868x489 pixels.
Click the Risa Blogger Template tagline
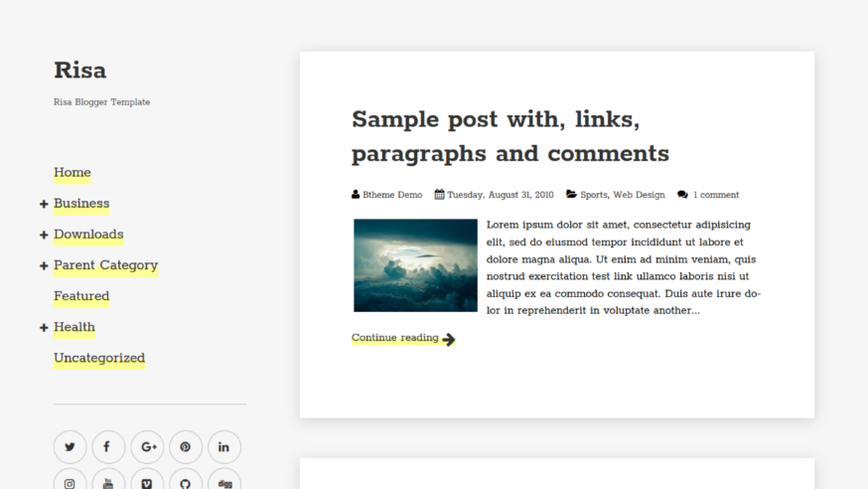coord(102,102)
